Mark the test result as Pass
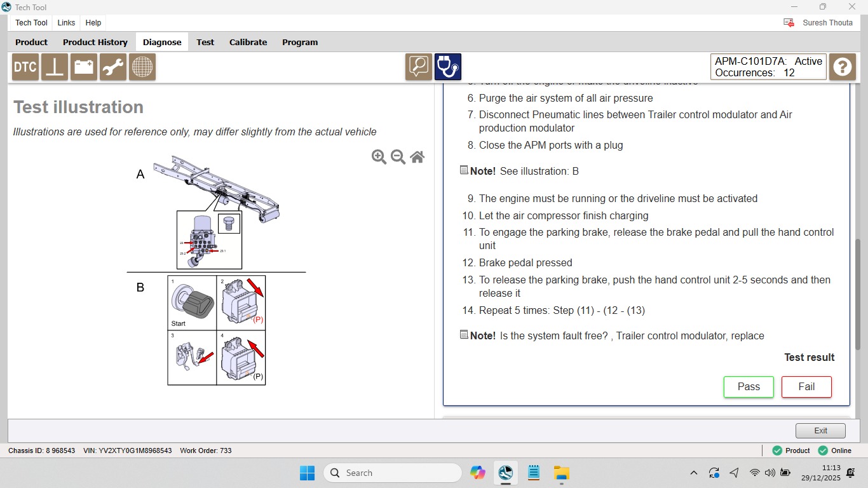Screen dimensions: 868x488 749,387
